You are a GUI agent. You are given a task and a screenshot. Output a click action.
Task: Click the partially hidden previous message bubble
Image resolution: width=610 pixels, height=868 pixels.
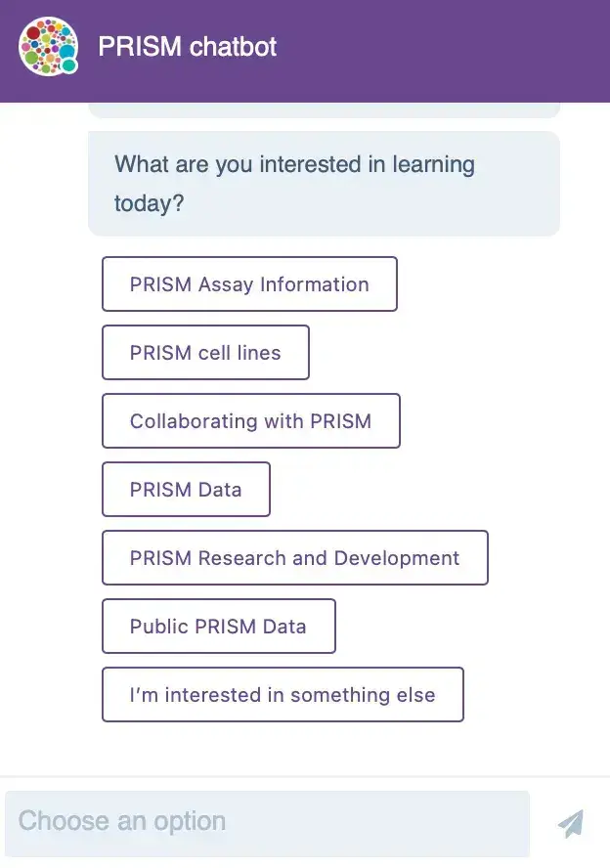point(324,109)
